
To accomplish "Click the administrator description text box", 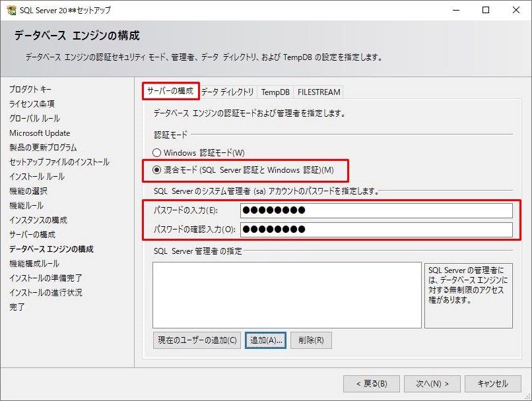I will (468, 295).
